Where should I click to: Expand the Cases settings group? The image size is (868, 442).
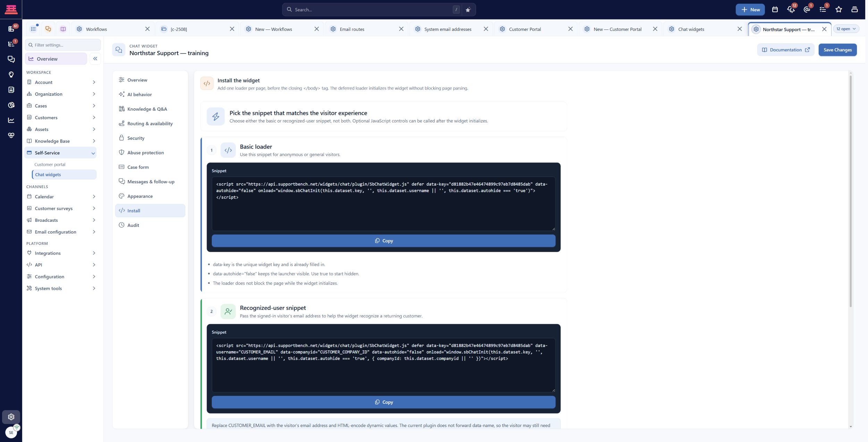[x=61, y=106]
